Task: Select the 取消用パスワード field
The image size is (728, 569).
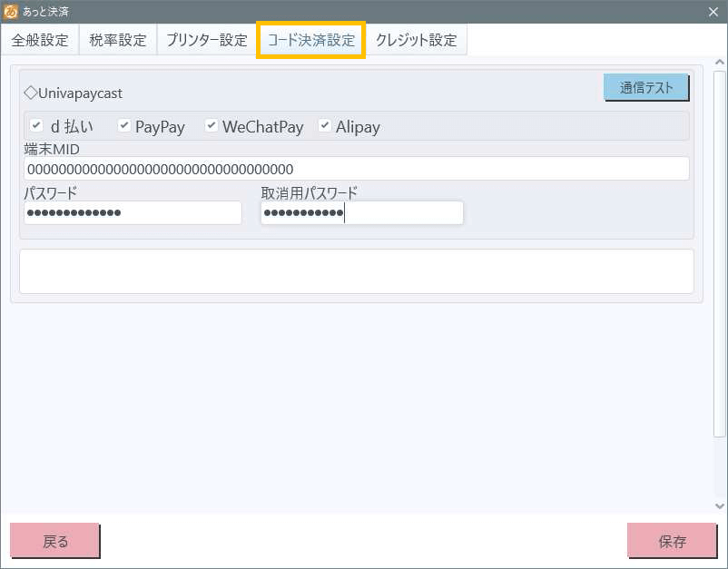Action: [361, 212]
